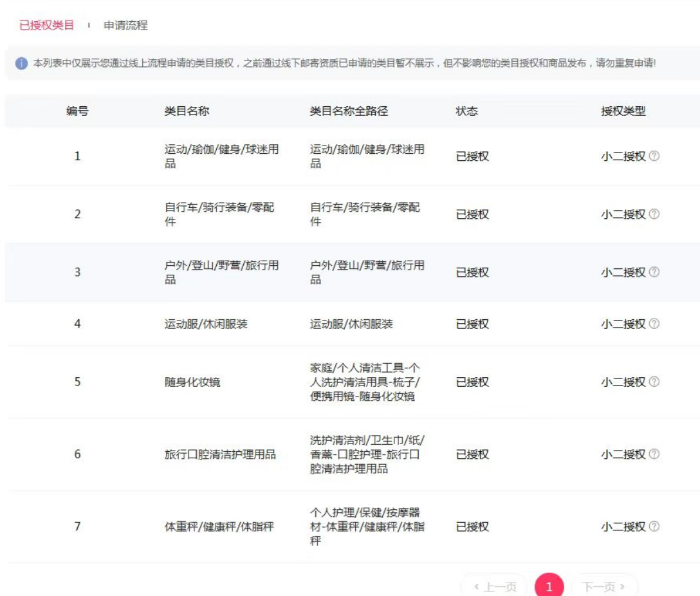
Task: Click help icon beside 小二授权 in row 7
Action: click(654, 526)
